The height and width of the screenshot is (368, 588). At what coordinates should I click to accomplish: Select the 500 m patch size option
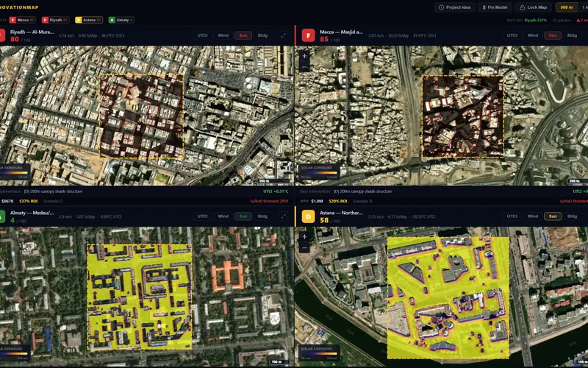(x=566, y=7)
